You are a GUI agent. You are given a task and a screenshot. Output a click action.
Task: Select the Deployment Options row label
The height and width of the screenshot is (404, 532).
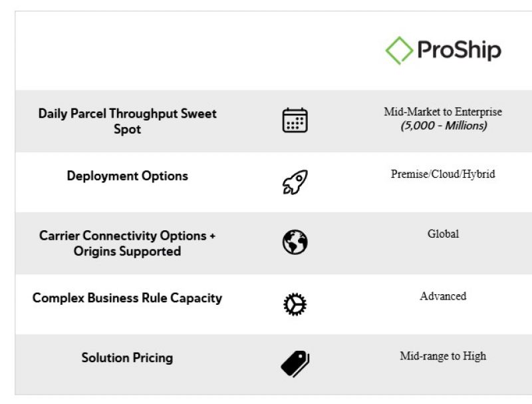(127, 176)
